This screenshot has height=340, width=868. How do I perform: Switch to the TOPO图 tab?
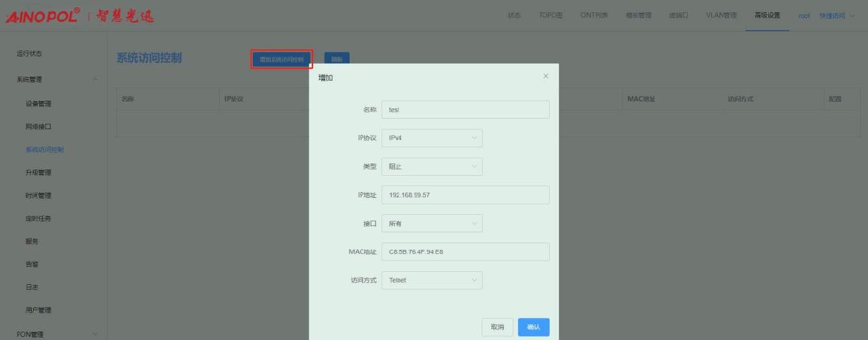(550, 16)
